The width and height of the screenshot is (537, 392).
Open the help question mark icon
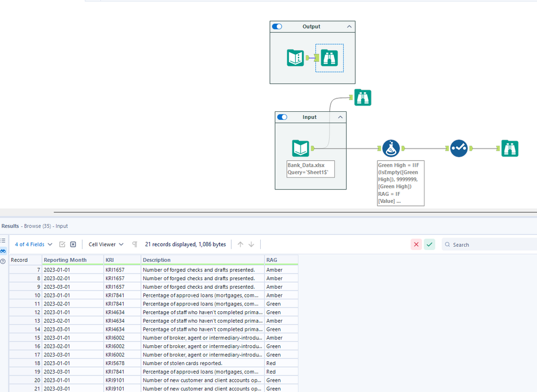pos(3,261)
